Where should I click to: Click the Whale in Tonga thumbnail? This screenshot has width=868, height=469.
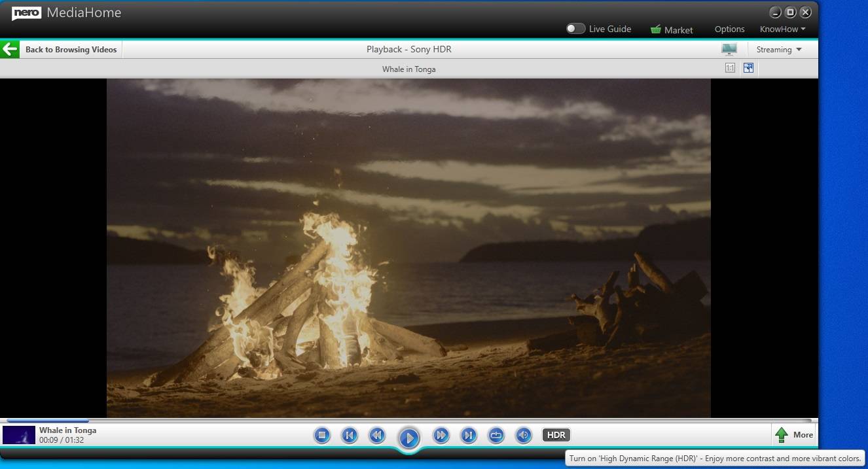click(x=19, y=435)
